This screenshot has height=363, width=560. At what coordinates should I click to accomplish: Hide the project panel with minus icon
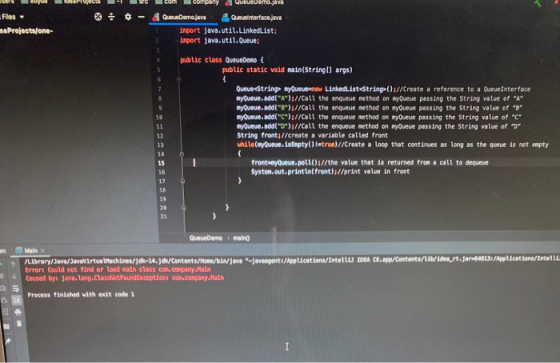141,16
